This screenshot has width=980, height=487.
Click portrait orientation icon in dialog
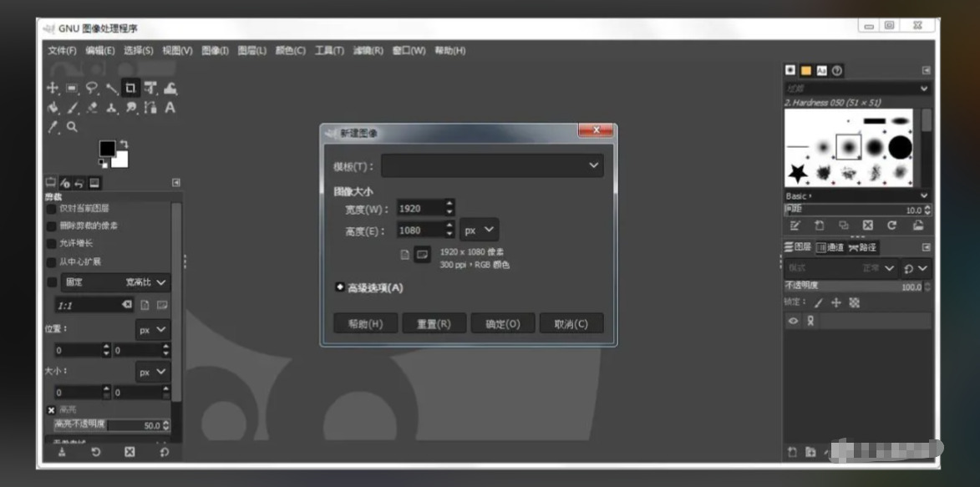(405, 255)
